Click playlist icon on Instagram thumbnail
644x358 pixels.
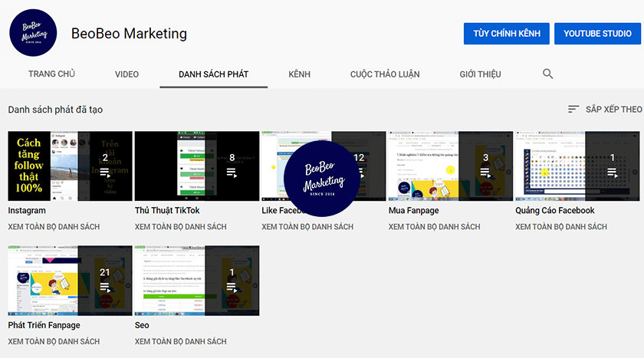[x=105, y=173]
